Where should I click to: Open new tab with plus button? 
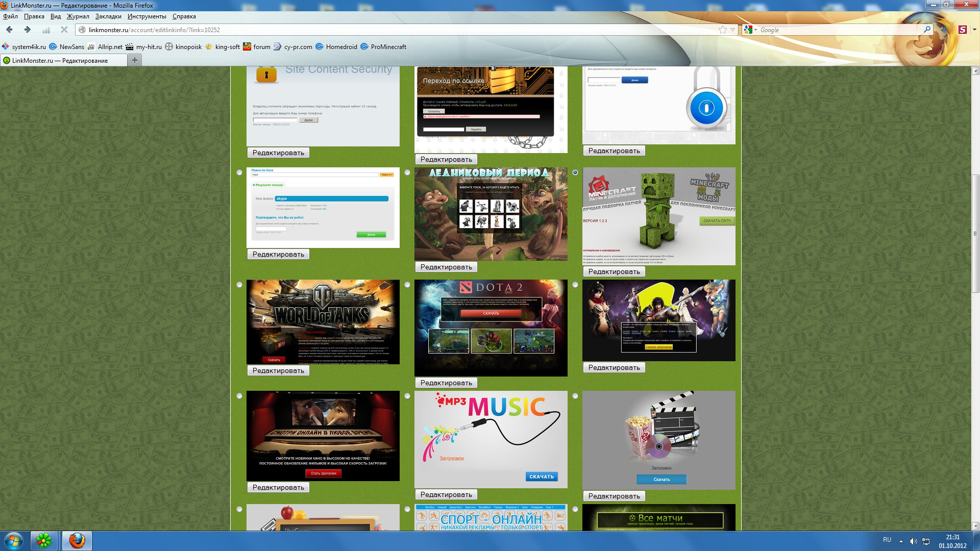135,60
